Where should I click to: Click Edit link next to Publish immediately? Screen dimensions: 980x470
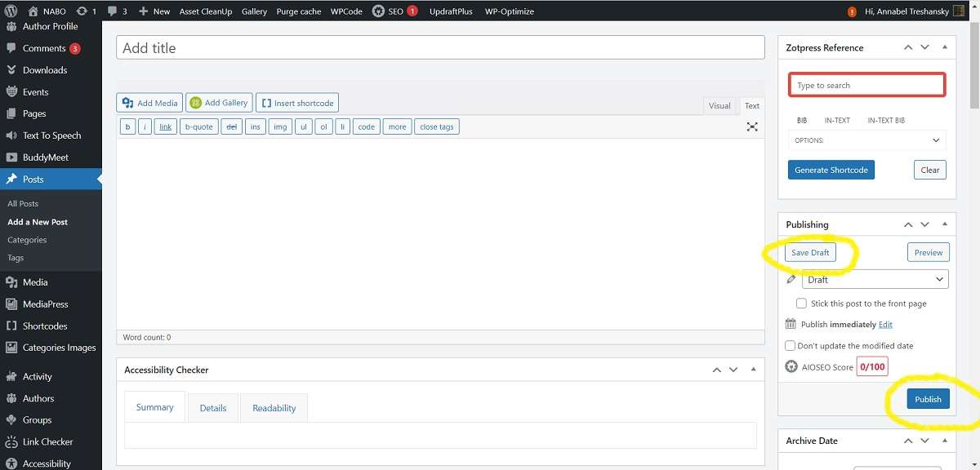pos(885,325)
